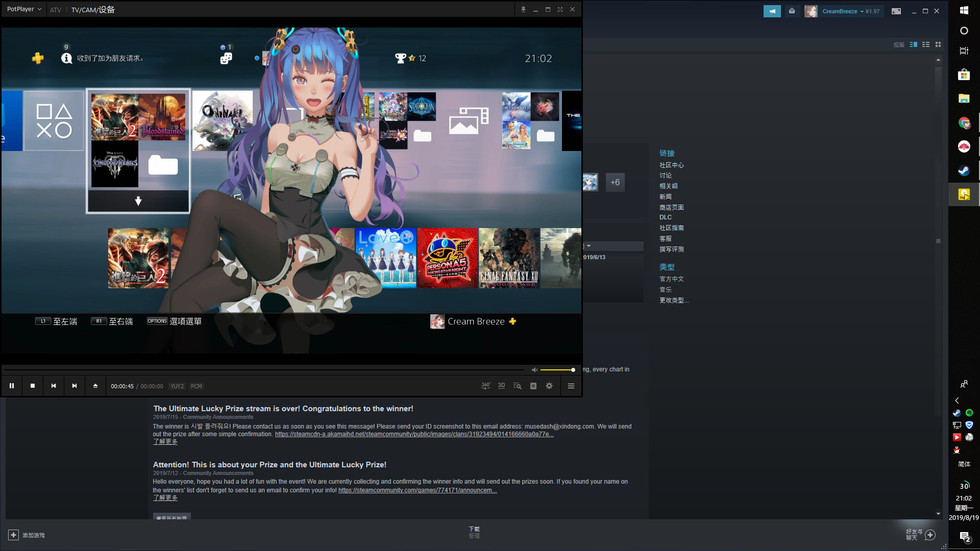Open Ultimate Lucky Prize news headline

[x=283, y=409]
